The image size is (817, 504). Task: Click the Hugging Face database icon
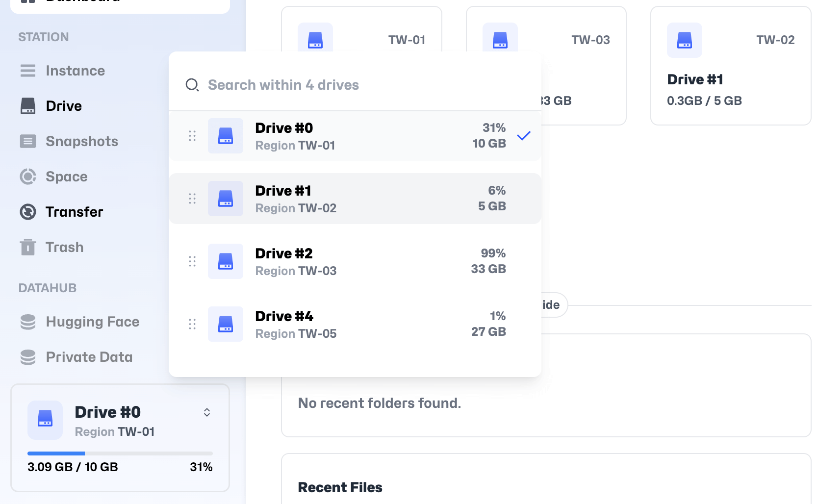(x=28, y=322)
